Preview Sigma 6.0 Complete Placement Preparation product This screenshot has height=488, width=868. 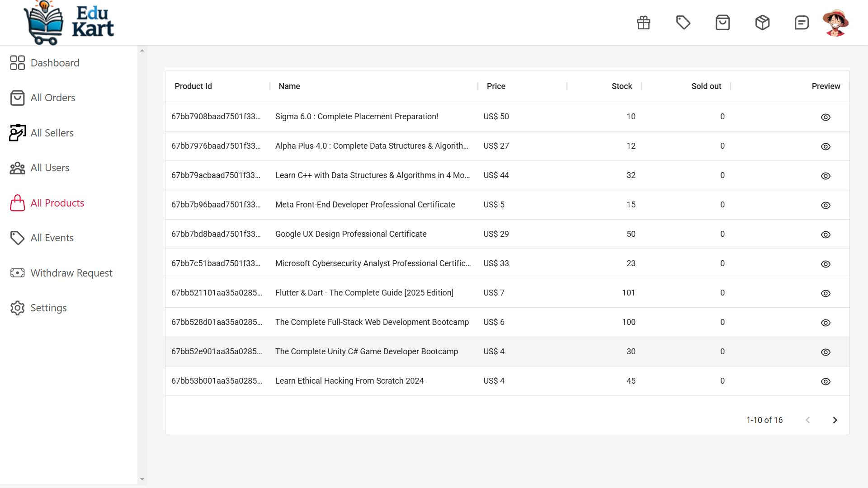click(x=826, y=117)
